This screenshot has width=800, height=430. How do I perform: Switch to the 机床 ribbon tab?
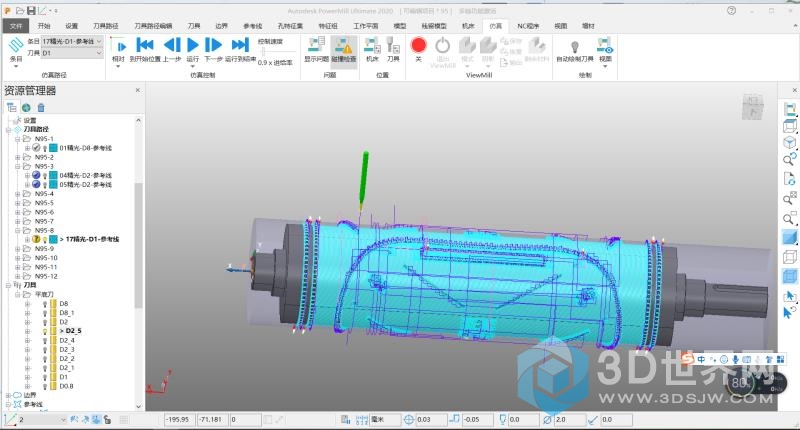[468, 26]
